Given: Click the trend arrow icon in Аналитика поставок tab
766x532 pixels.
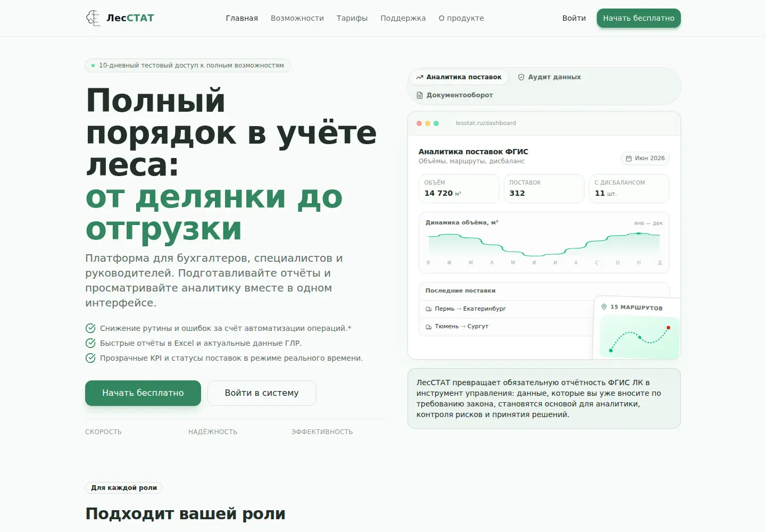Looking at the screenshot, I should tap(420, 77).
